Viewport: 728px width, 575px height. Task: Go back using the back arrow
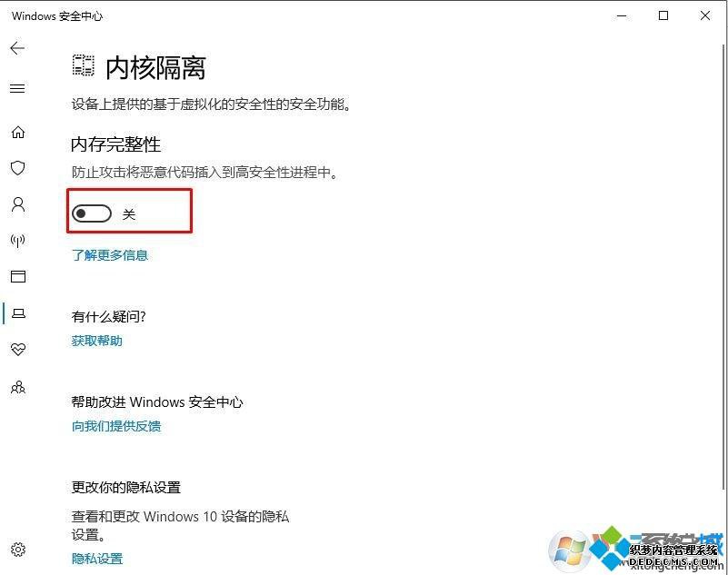point(17,48)
